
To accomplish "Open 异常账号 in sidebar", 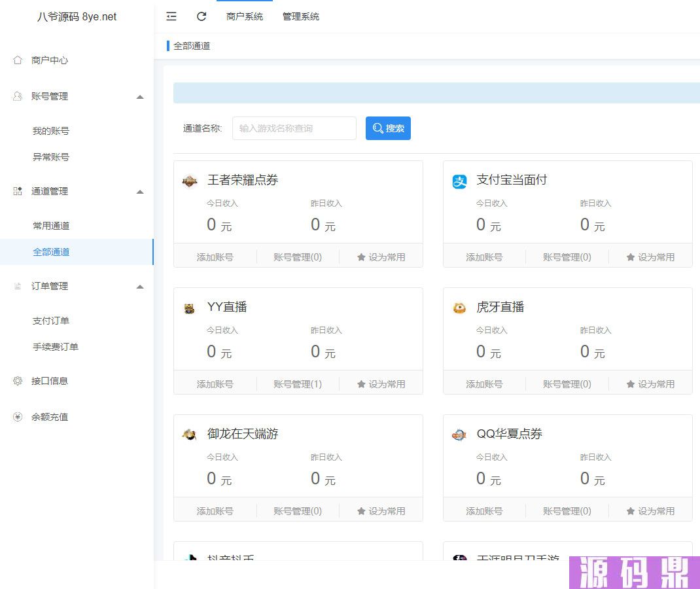I will point(51,156).
